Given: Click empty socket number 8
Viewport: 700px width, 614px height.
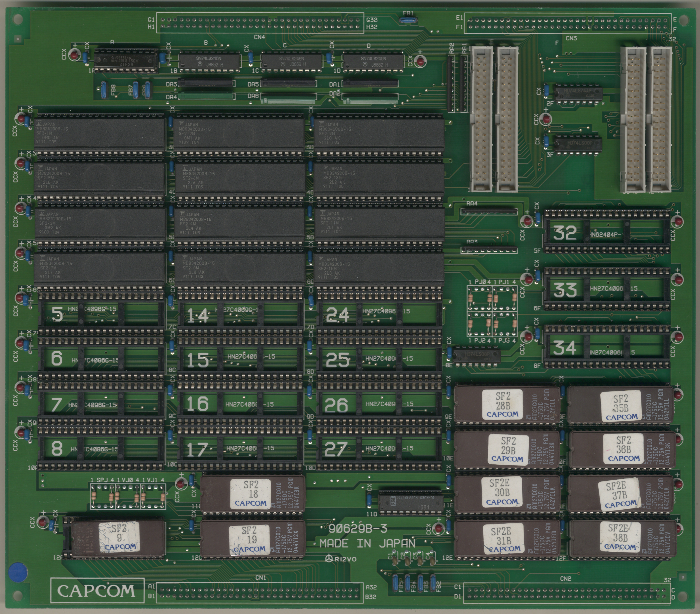Looking at the screenshot, I should click(101, 448).
